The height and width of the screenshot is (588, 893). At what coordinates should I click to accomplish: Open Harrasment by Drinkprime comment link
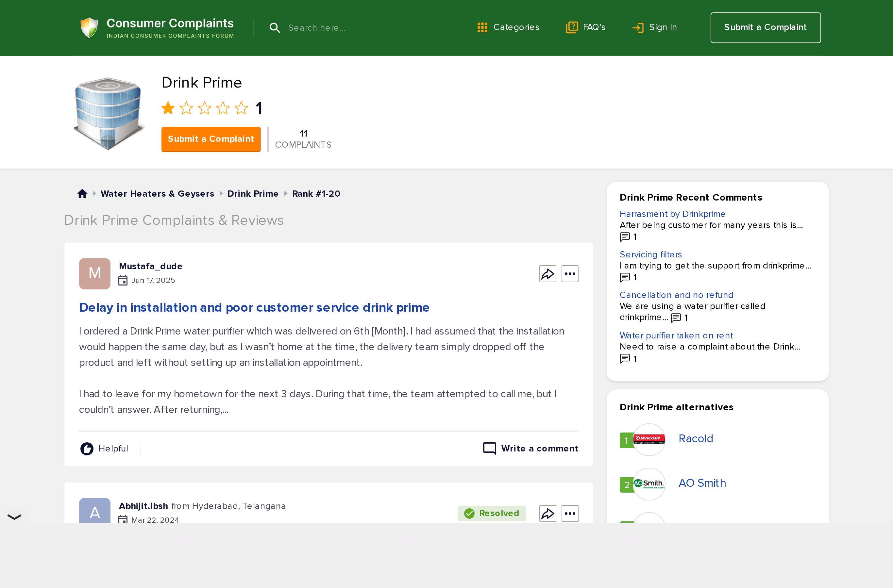coord(672,214)
